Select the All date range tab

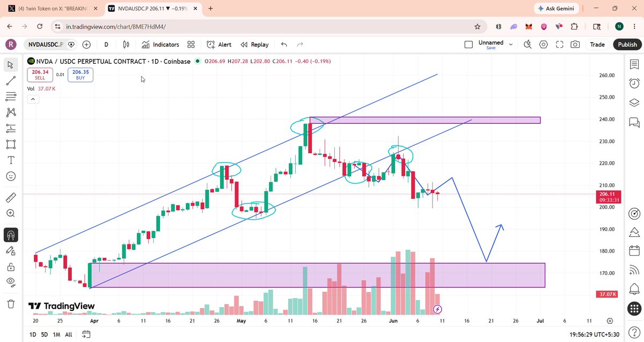pos(69,334)
